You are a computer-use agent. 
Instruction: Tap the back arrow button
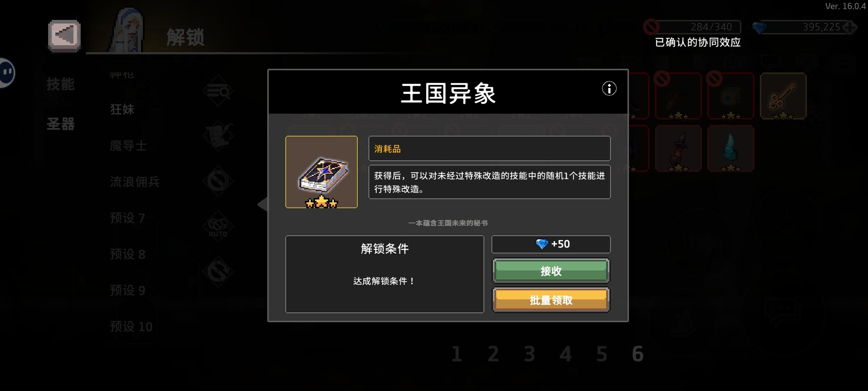[64, 36]
